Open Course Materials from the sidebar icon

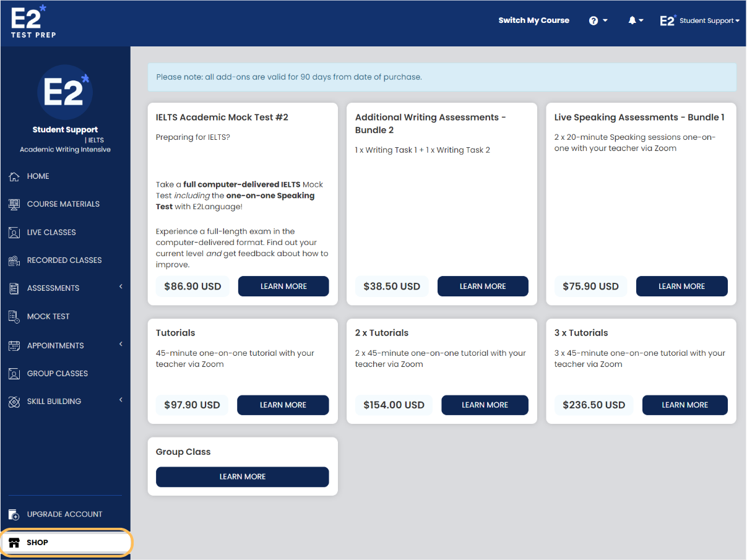click(14, 204)
